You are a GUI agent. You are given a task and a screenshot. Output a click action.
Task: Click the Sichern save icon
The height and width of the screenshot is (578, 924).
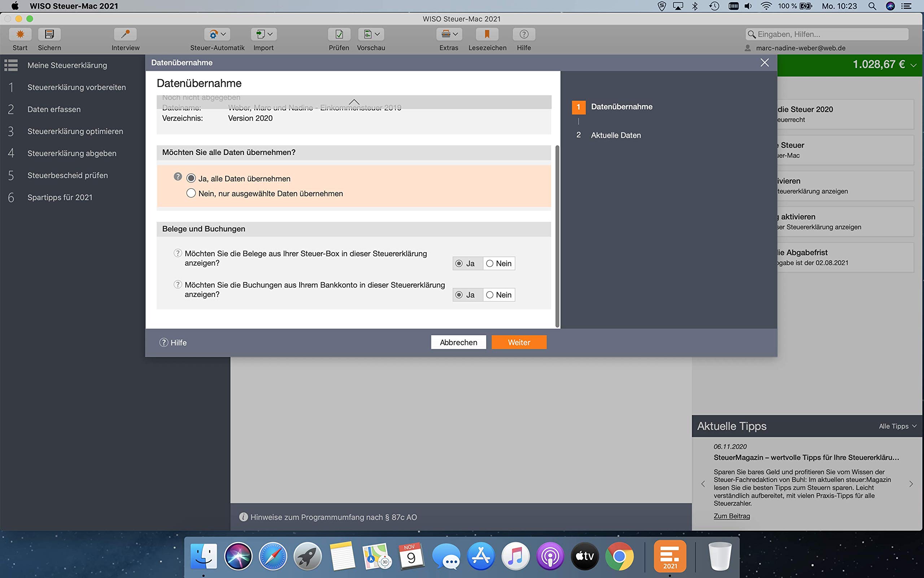[49, 34]
